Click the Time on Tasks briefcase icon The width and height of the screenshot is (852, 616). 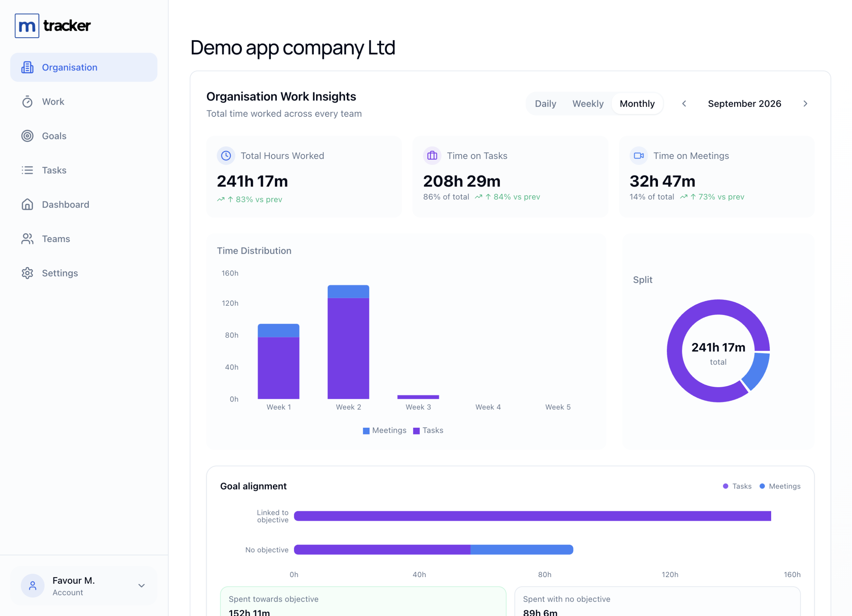(432, 155)
